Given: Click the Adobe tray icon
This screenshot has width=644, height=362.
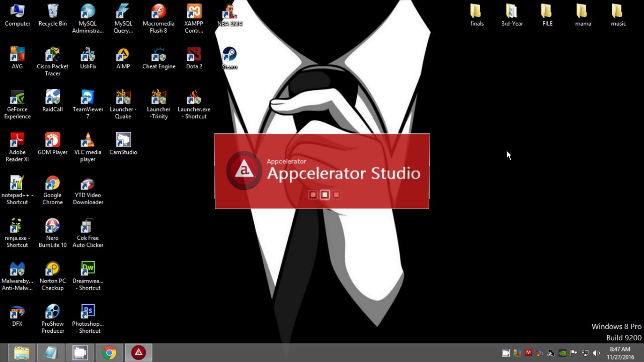Looking at the screenshot, I should pyautogui.click(x=528, y=353).
